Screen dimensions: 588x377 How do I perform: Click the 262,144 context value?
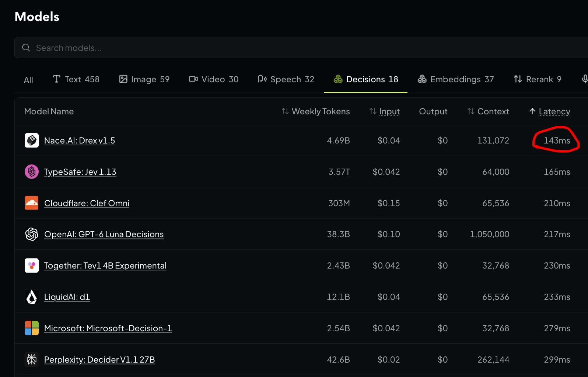pyautogui.click(x=493, y=360)
